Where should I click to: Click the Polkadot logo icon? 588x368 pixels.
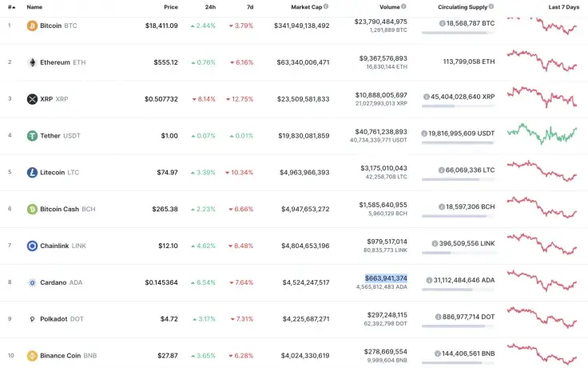pyautogui.click(x=32, y=319)
